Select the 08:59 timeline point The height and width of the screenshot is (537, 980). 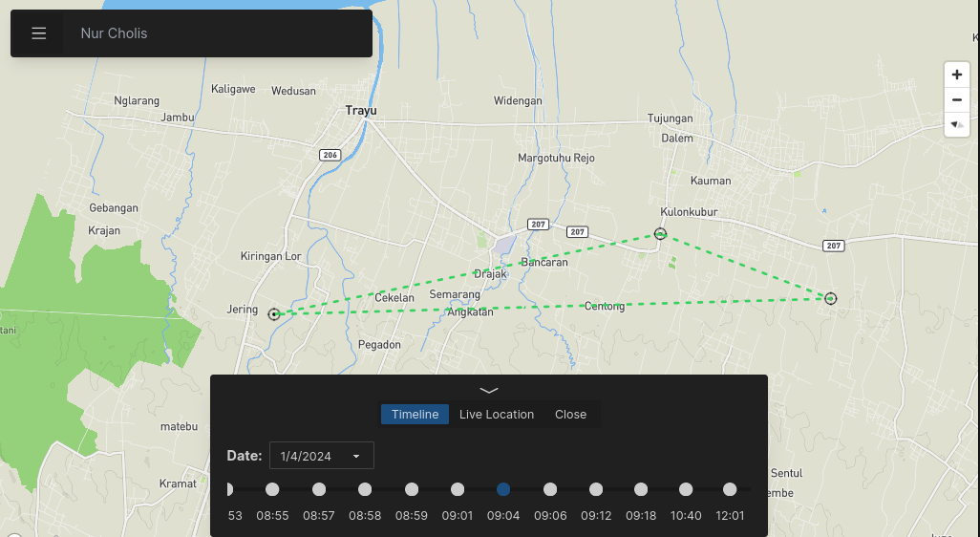coord(412,489)
